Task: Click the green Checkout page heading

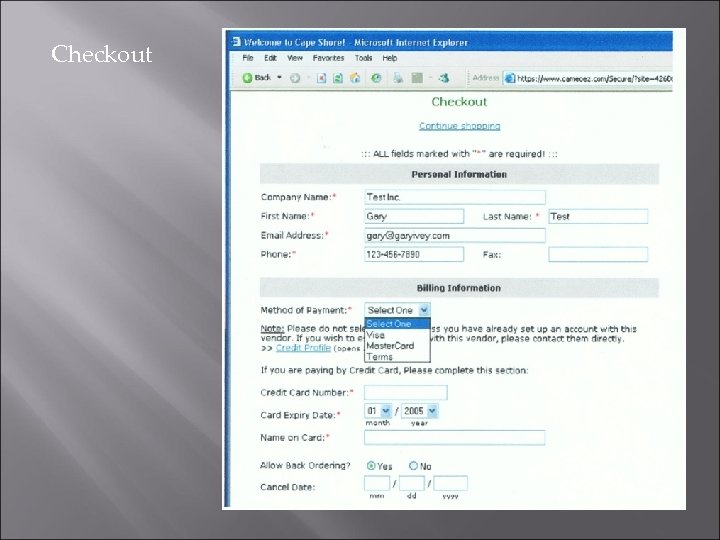Action: coord(459,102)
